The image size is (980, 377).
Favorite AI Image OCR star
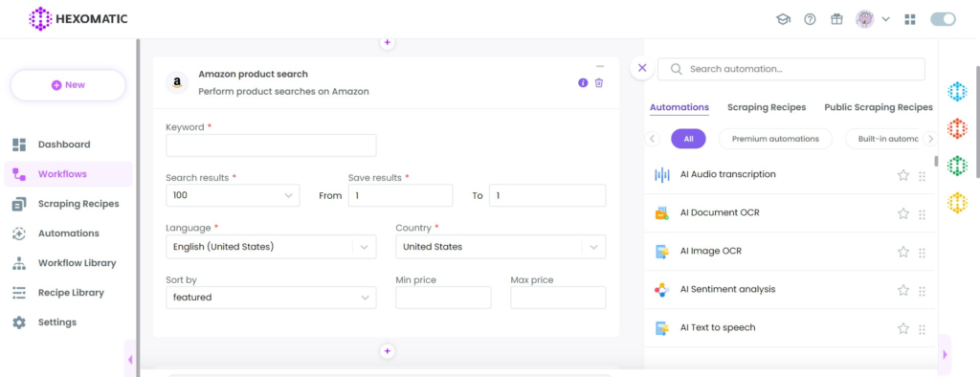(x=903, y=252)
